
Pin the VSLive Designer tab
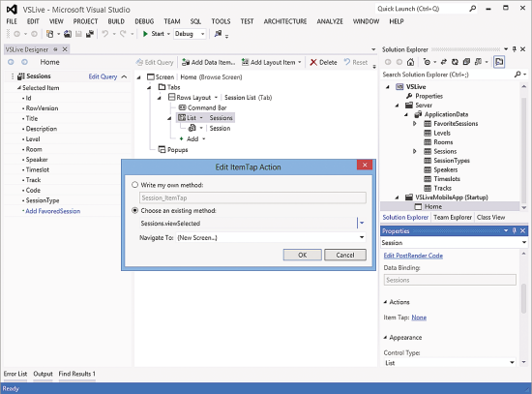tap(56, 49)
